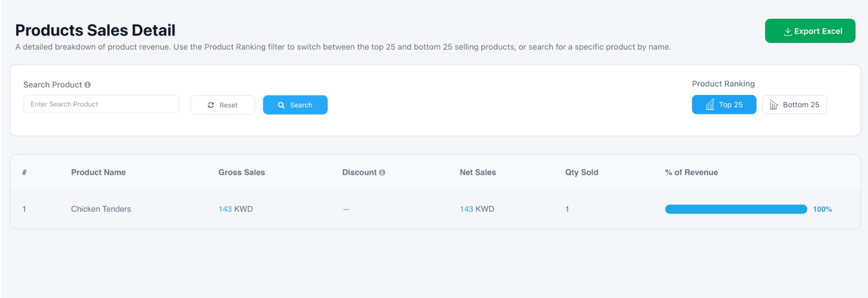The height and width of the screenshot is (298, 868).
Task: Focus the Enter Search Product field
Action: [101, 104]
